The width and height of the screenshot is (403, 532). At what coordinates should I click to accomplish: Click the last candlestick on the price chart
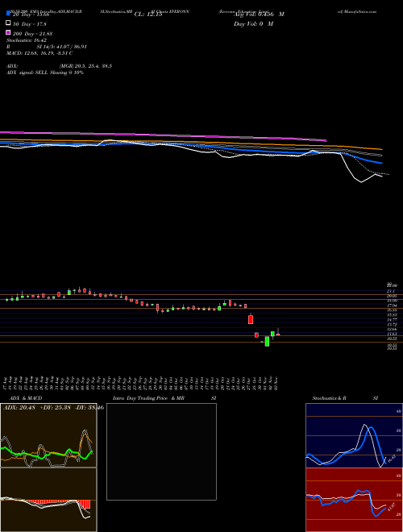coord(278,335)
